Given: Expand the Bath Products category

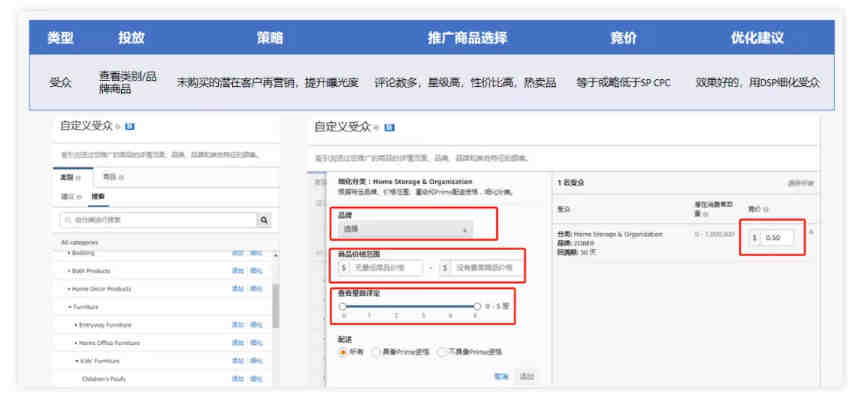Looking at the screenshot, I should [70, 271].
